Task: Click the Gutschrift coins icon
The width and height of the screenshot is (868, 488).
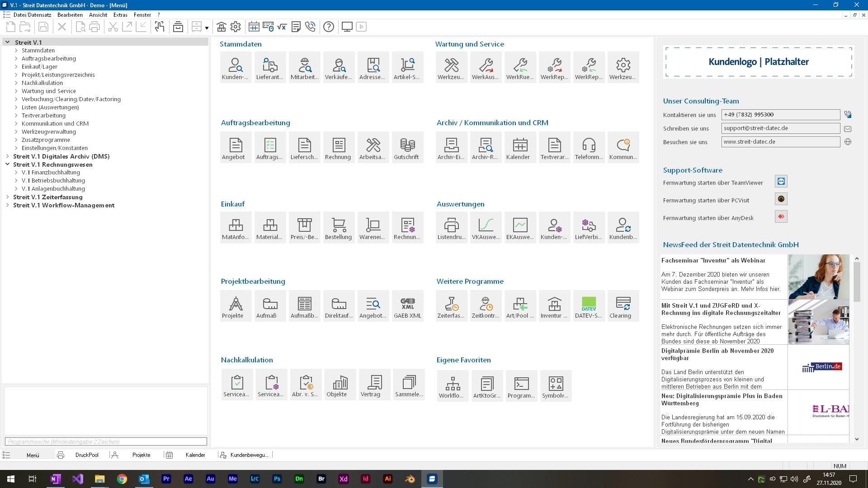Action: (407, 148)
